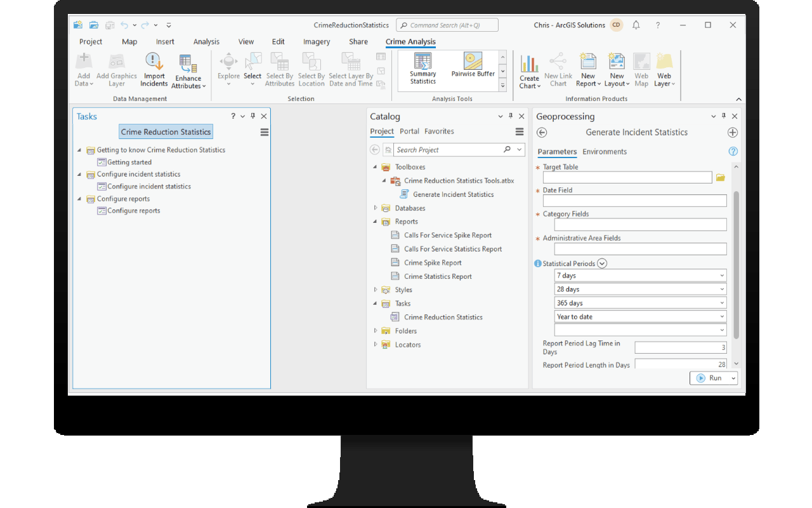The width and height of the screenshot is (812, 508).
Task: Click the Web Map icon
Action: (641, 62)
